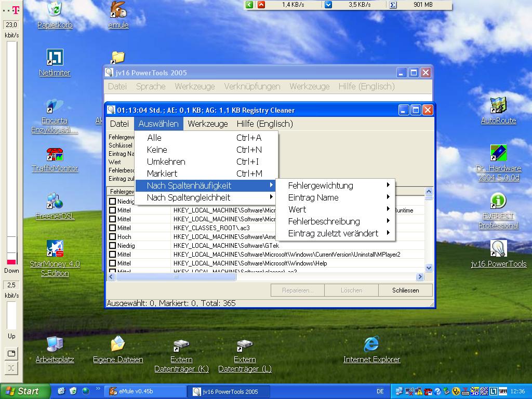Image resolution: width=532 pixels, height=399 pixels.
Task: Tick the Hoch severity row checkbox
Action: click(x=112, y=236)
